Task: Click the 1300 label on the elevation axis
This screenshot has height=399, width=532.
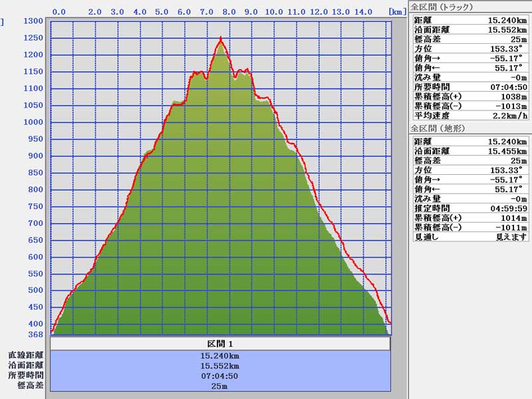Action: (x=33, y=21)
